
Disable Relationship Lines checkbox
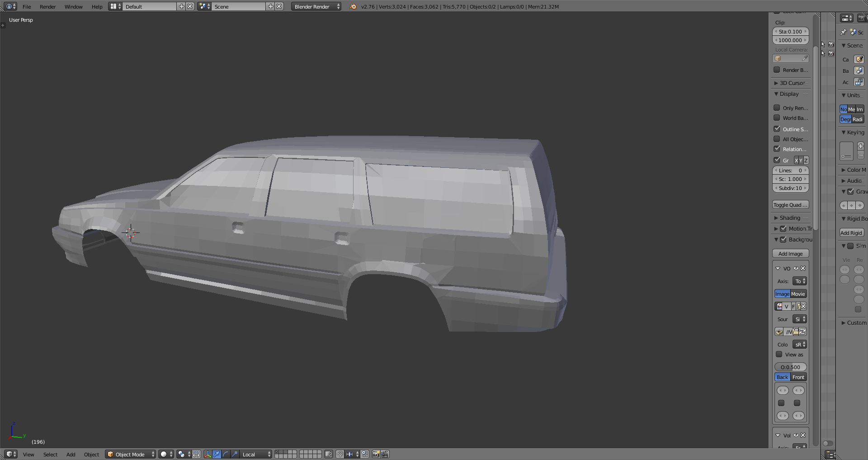777,149
